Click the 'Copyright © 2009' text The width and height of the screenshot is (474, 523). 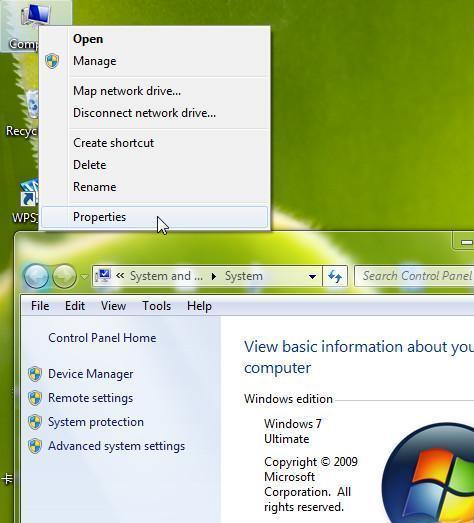[311, 462]
